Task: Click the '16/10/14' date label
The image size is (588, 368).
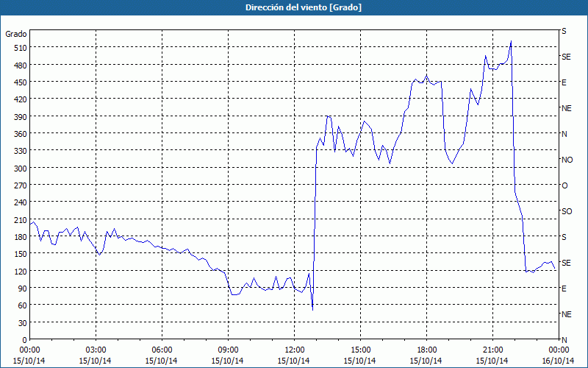Action: [558, 361]
